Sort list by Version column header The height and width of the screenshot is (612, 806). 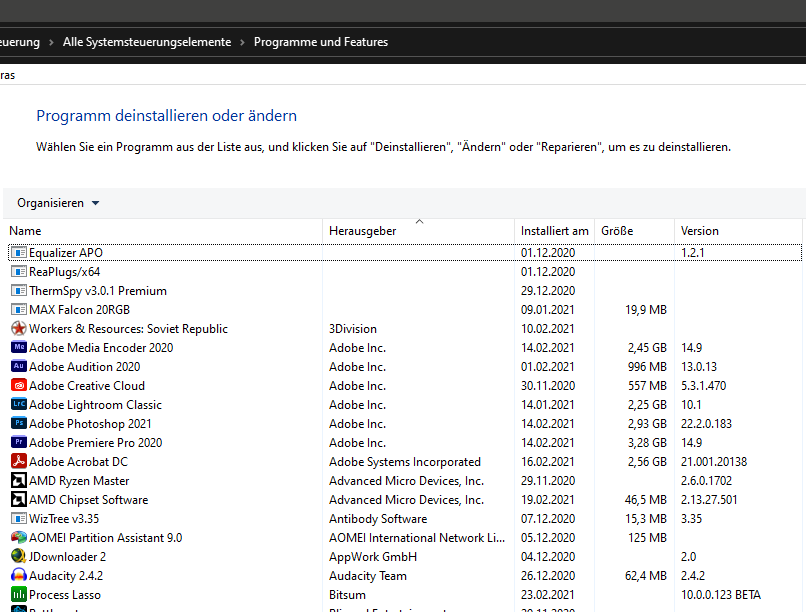tap(700, 231)
